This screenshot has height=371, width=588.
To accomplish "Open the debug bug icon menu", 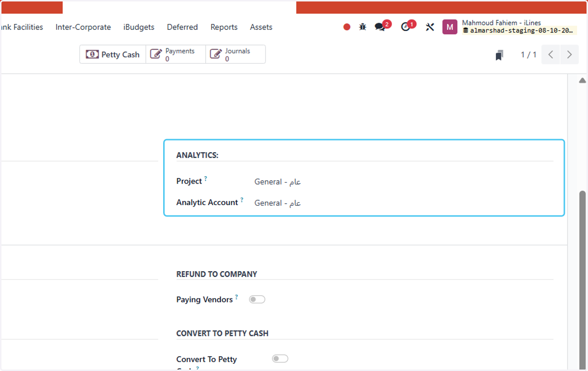I will pyautogui.click(x=363, y=27).
